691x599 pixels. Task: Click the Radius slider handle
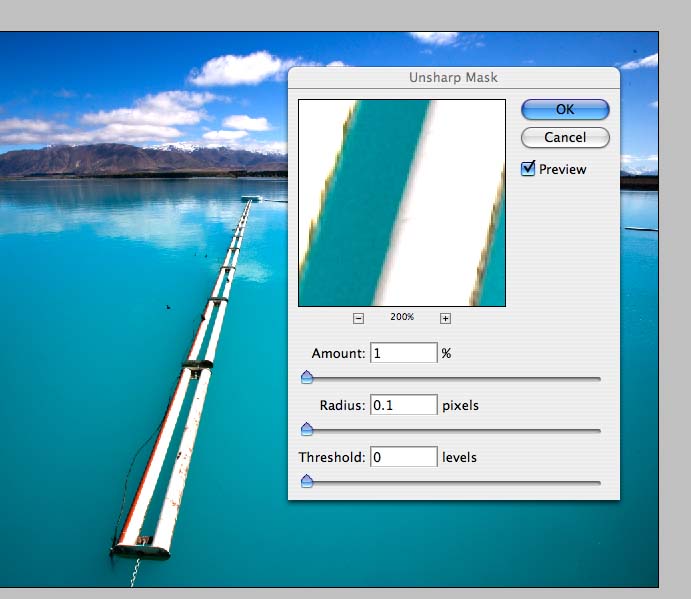tap(307, 429)
